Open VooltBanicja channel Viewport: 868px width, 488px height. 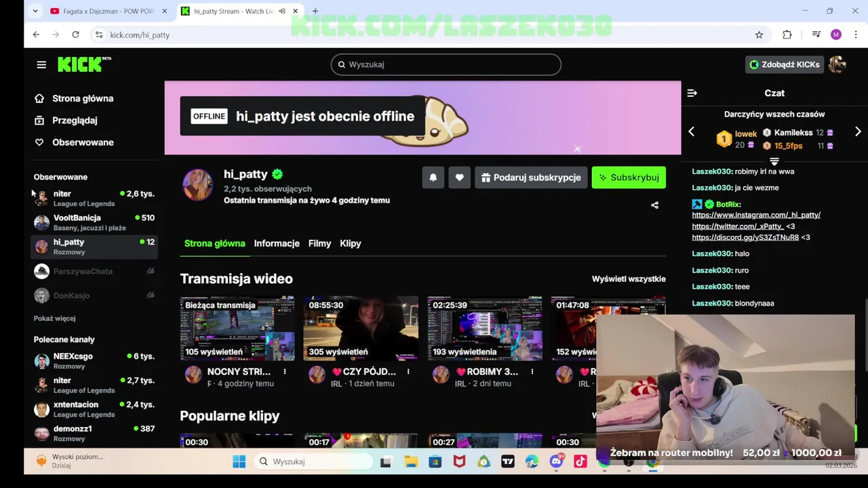(x=95, y=222)
